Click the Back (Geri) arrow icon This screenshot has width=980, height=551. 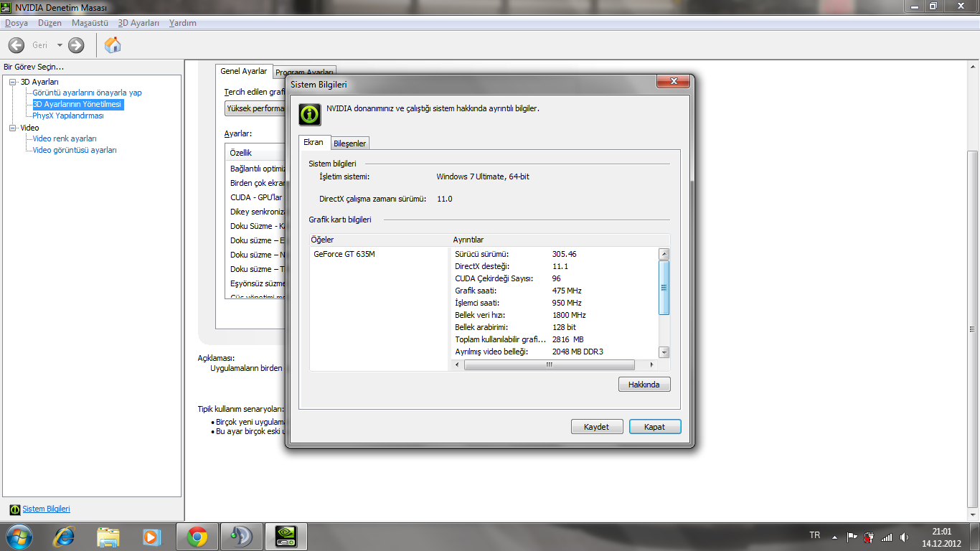point(17,45)
